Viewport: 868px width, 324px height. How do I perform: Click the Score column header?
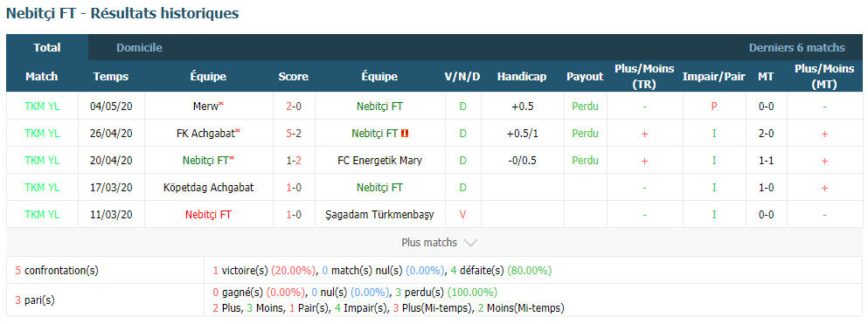click(x=294, y=77)
